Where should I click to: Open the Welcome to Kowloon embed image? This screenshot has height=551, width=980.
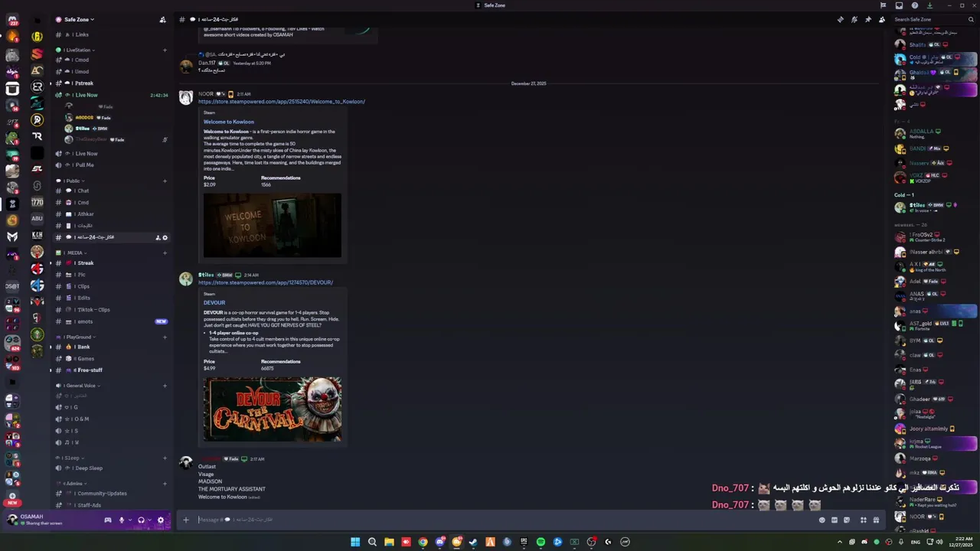273,226
